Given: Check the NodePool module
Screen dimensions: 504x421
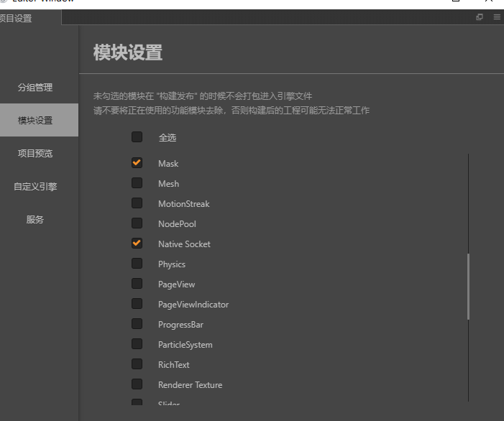Looking at the screenshot, I should pos(137,223).
